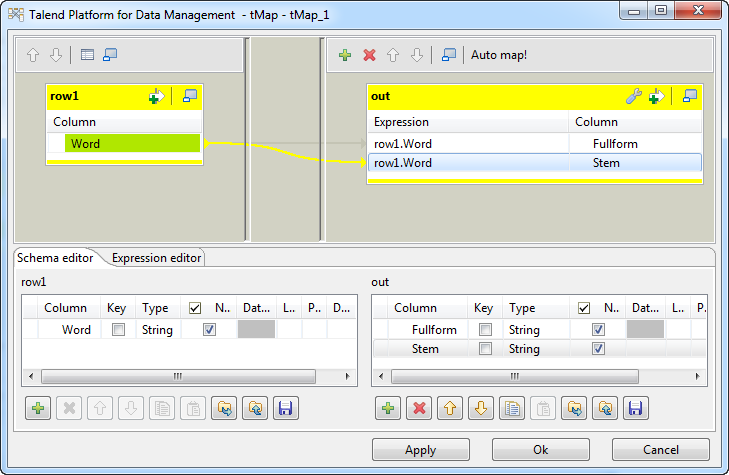This screenshot has width=729, height=475.
Task: Minimize the row1 input table
Action: click(x=190, y=96)
